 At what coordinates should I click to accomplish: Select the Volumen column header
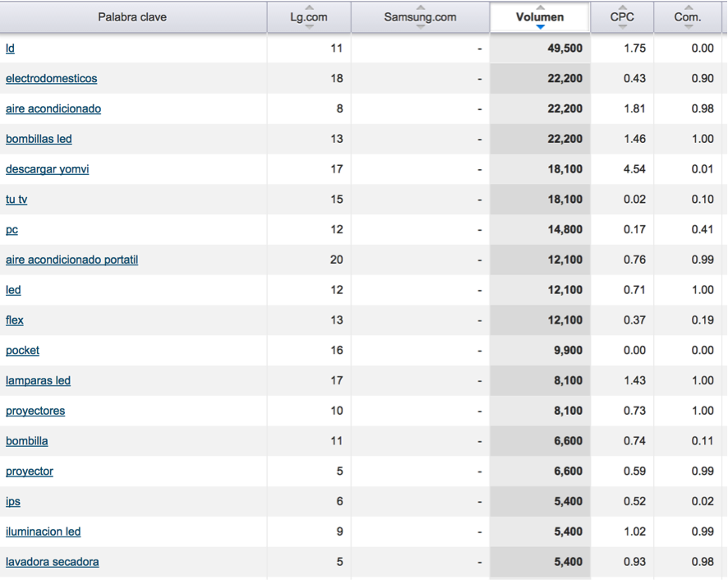(x=540, y=16)
